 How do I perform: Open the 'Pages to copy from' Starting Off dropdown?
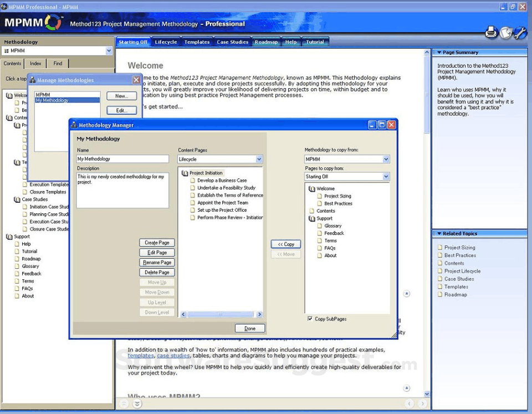coord(386,176)
